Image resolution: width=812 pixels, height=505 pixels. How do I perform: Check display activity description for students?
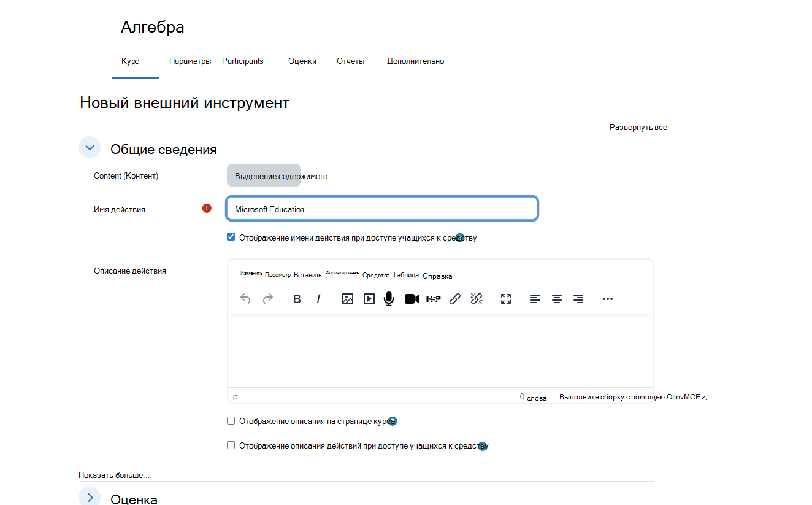pyautogui.click(x=231, y=445)
